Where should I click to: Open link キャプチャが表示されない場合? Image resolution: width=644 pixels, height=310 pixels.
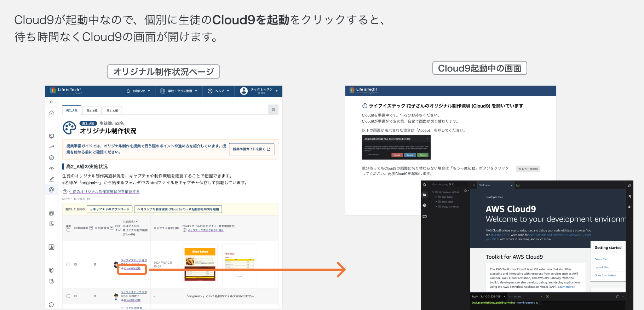pos(206,230)
